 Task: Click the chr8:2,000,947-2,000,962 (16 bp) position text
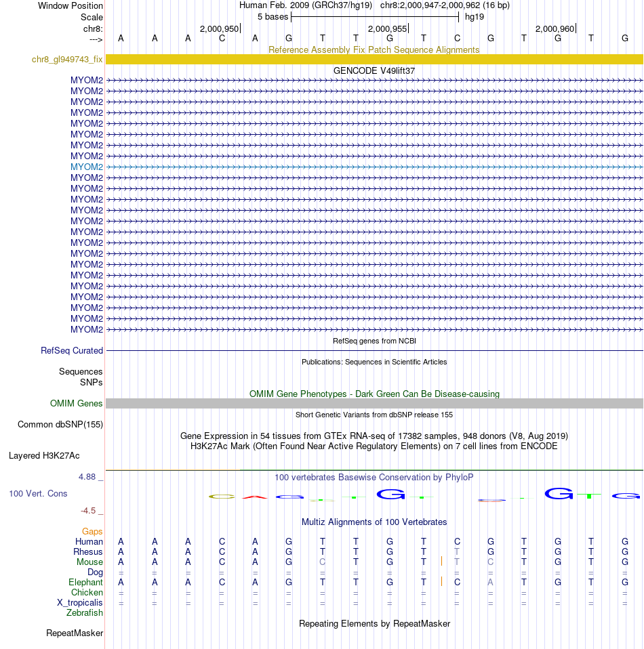click(445, 5)
